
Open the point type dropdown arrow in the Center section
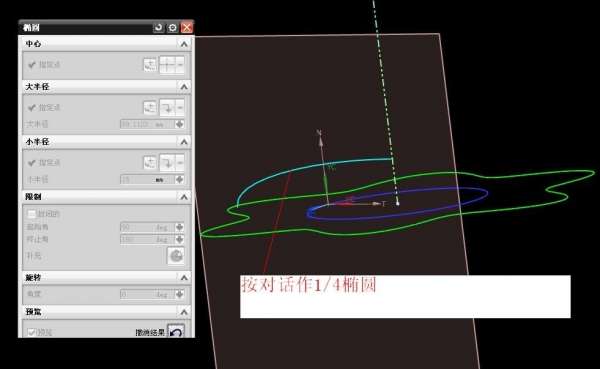point(180,65)
